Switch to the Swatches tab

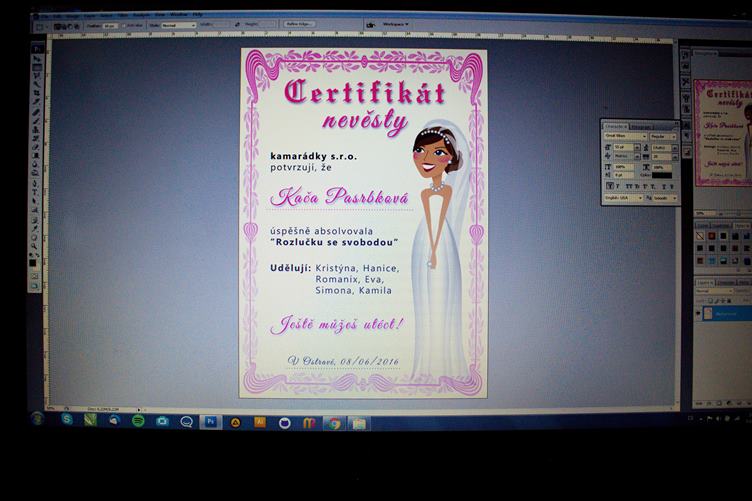click(721, 226)
